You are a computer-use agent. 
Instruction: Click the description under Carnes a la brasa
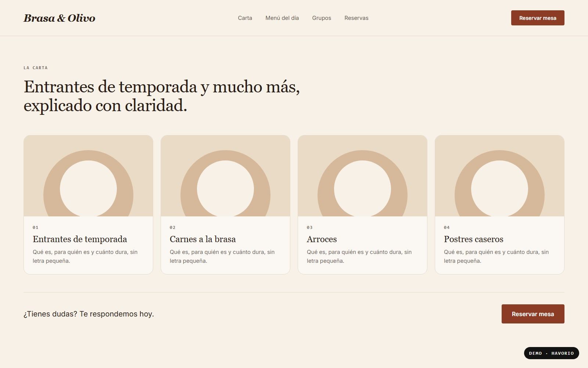(222, 256)
